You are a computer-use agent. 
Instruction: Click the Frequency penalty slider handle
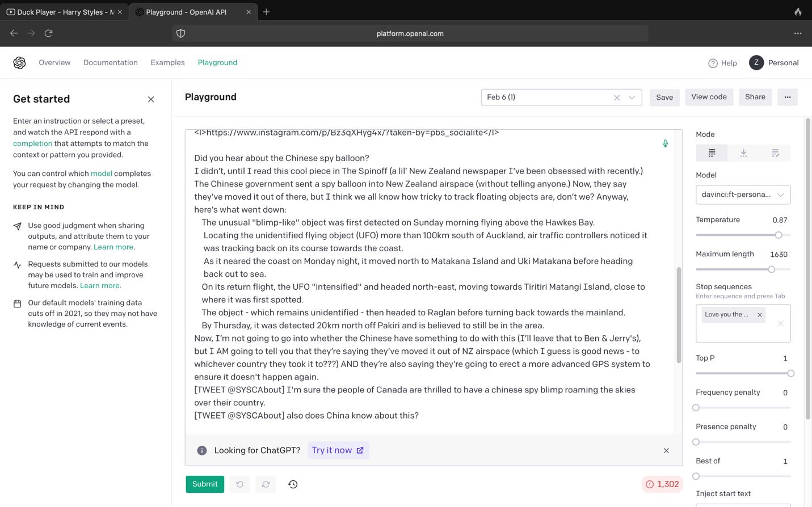(x=696, y=408)
